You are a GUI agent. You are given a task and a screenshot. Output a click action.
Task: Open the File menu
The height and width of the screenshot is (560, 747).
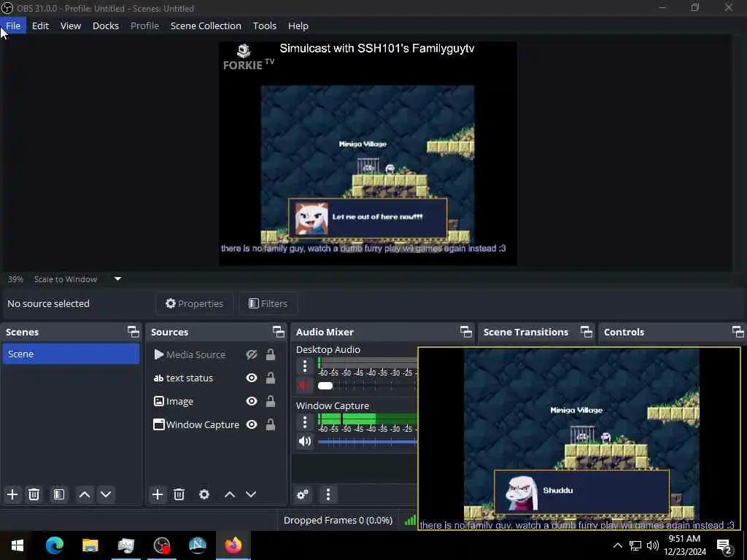click(x=13, y=26)
